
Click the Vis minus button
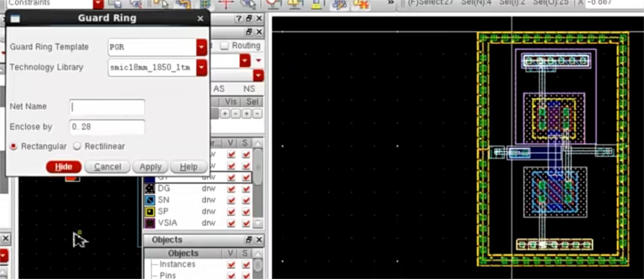(235, 114)
